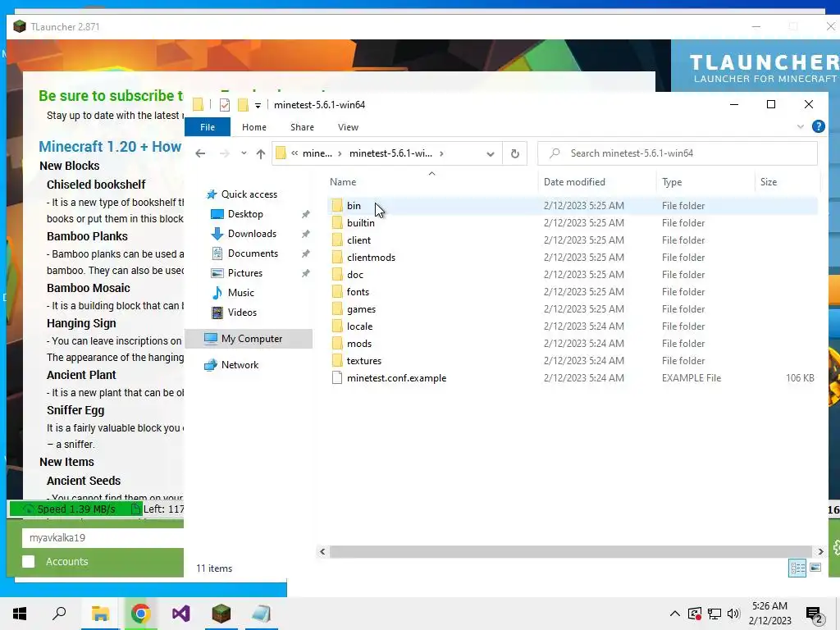This screenshot has height=630, width=840.
Task: Open Google Chrome from taskbar
Action: coord(140,614)
